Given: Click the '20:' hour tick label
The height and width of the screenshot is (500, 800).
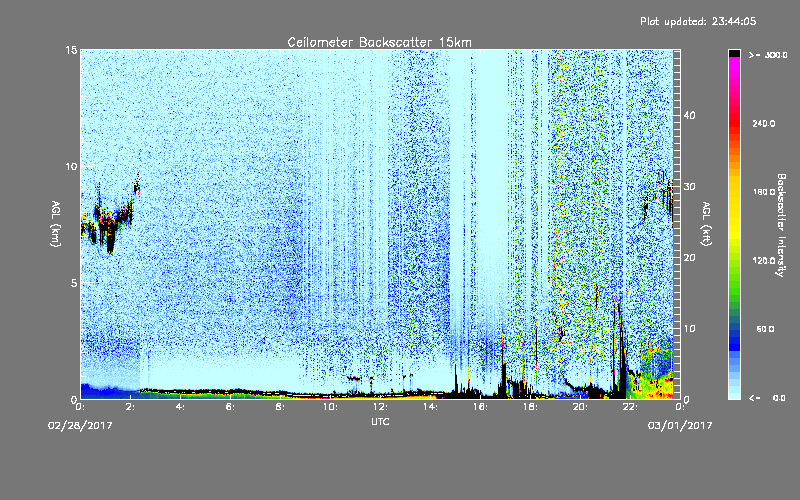Looking at the screenshot, I should [x=580, y=407].
